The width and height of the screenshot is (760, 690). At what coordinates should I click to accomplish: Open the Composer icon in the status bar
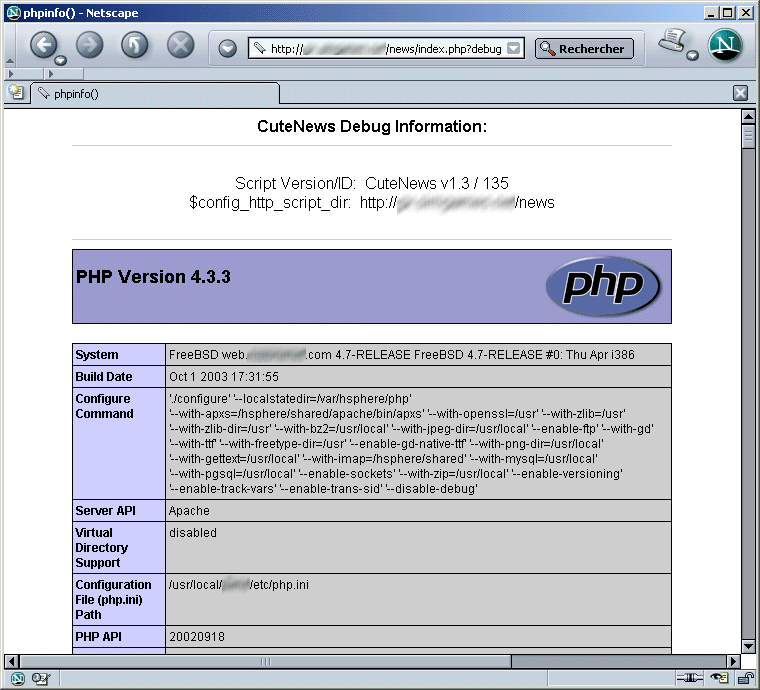click(41, 679)
